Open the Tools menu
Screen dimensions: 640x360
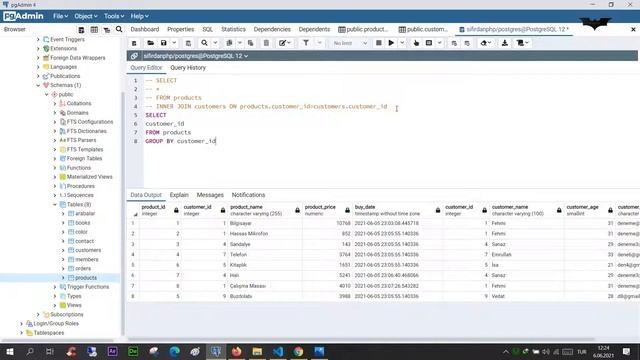pos(114,16)
